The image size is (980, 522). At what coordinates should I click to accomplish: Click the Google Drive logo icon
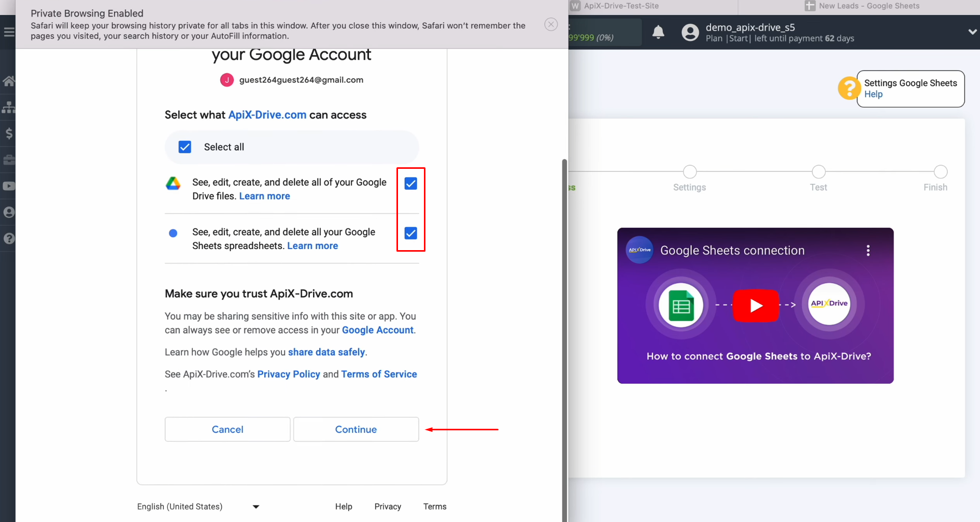pyautogui.click(x=173, y=183)
